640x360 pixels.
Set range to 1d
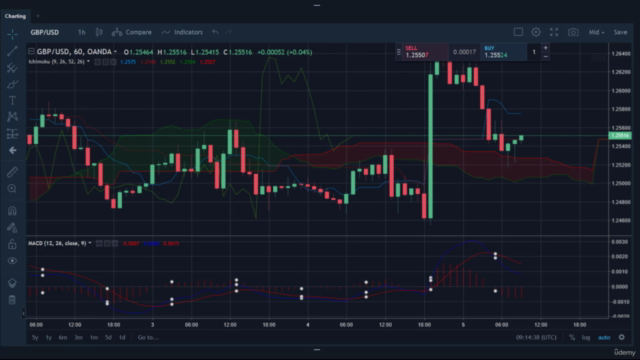tap(122, 338)
